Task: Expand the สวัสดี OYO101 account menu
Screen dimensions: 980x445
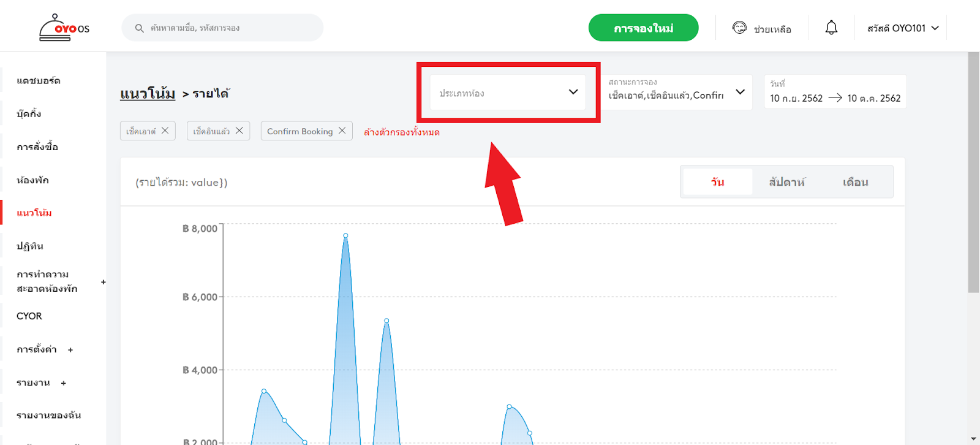Action: point(903,28)
